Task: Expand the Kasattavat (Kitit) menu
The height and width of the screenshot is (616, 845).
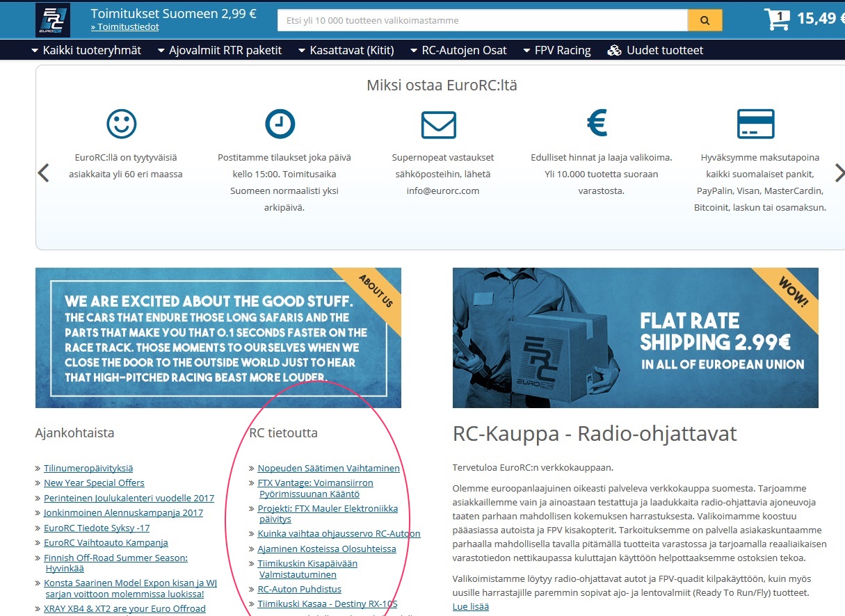Action: tap(346, 50)
